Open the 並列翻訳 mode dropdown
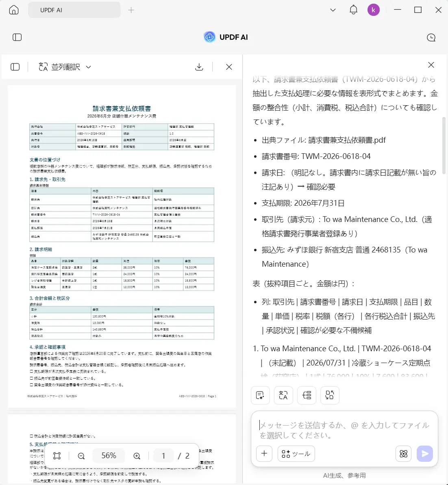This screenshot has width=448, height=485. point(65,67)
